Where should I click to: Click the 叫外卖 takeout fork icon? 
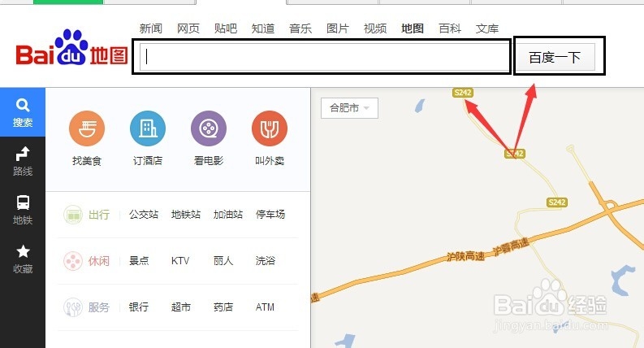coord(270,128)
